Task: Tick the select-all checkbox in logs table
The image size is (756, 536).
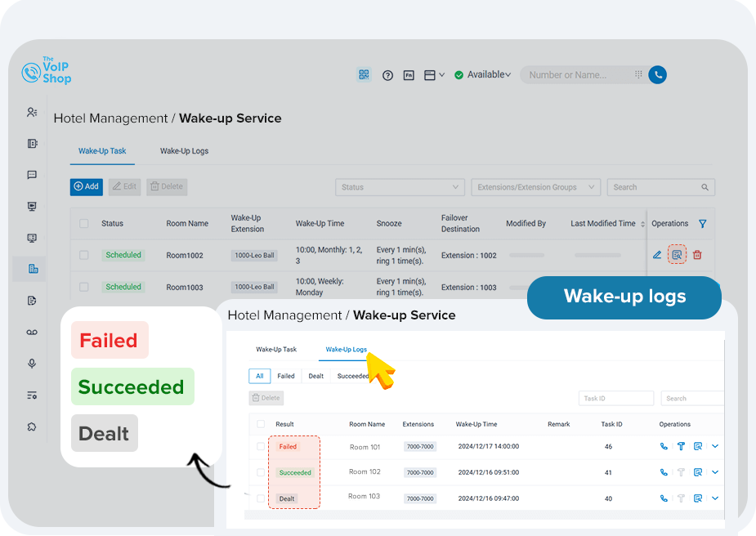Action: click(x=261, y=424)
